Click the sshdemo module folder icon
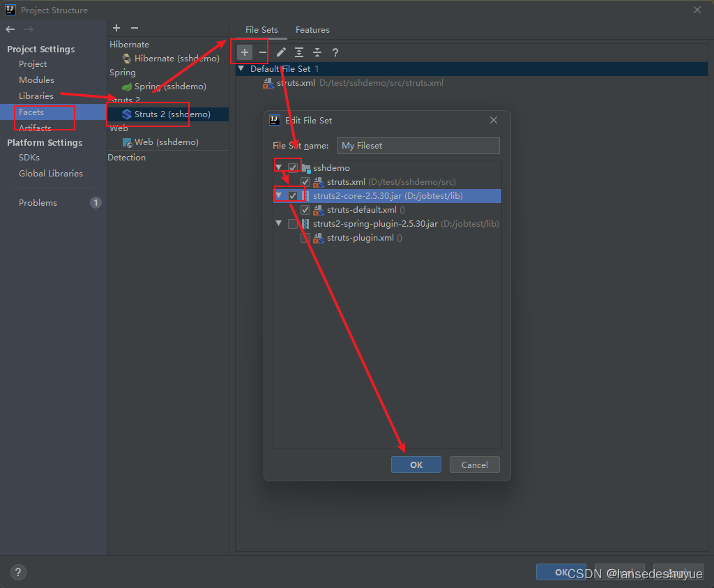Viewport: 714px width, 588px height. 306,168
